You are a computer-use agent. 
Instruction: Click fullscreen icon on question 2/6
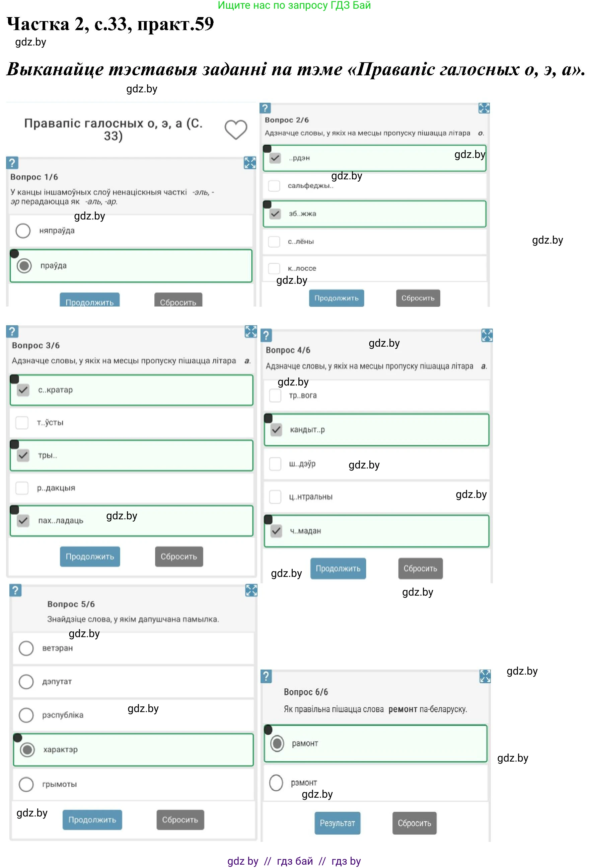click(x=484, y=108)
